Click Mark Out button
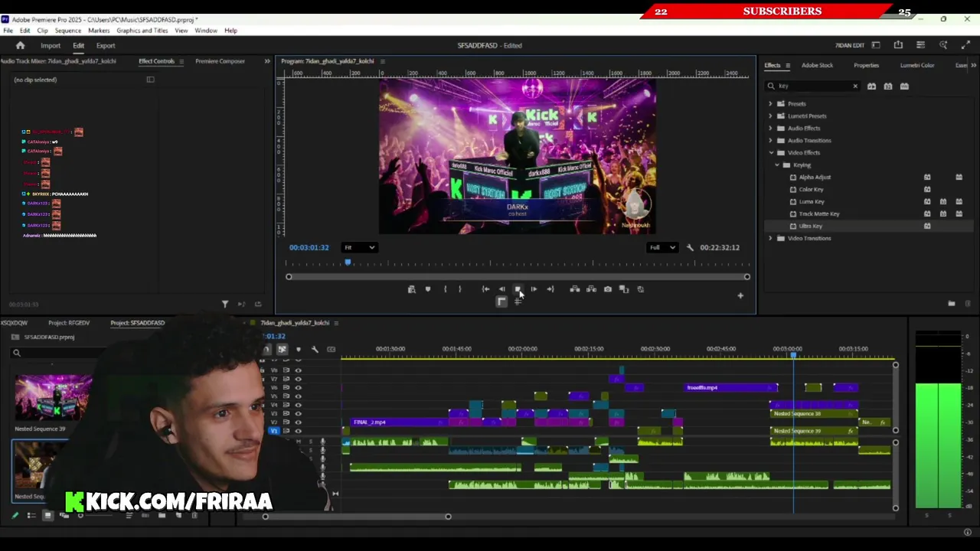Image resolution: width=980 pixels, height=551 pixels. (459, 289)
